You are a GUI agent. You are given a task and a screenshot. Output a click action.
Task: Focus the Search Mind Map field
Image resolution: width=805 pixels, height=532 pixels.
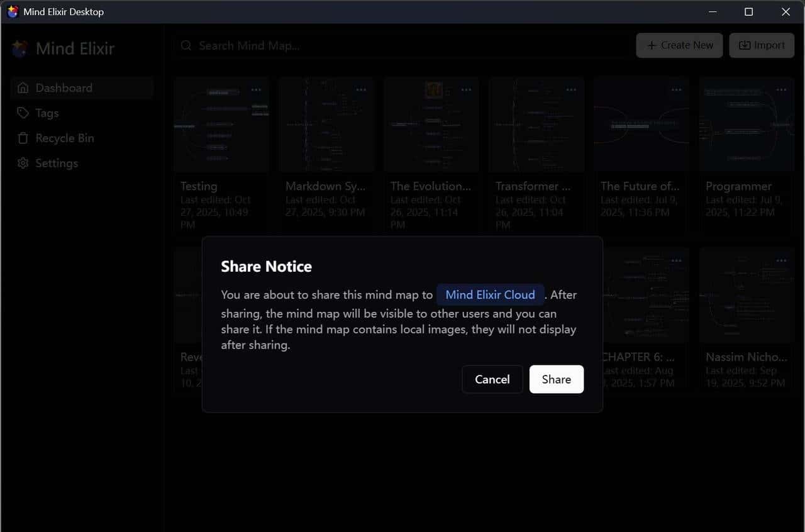point(402,45)
